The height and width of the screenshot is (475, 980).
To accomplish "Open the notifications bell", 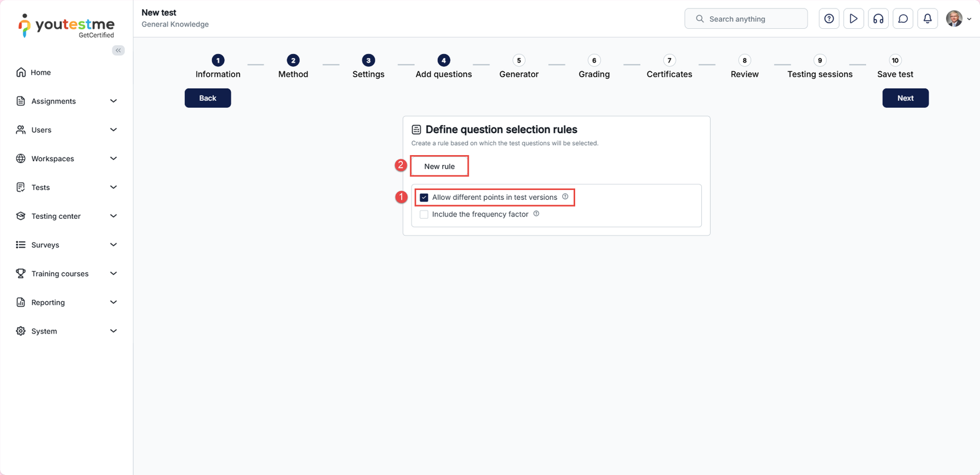I will click(927, 19).
